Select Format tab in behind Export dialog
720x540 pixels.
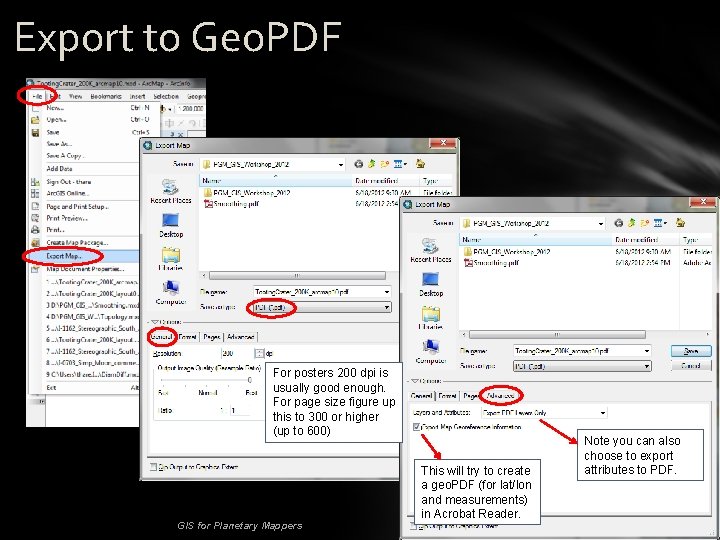click(x=187, y=337)
